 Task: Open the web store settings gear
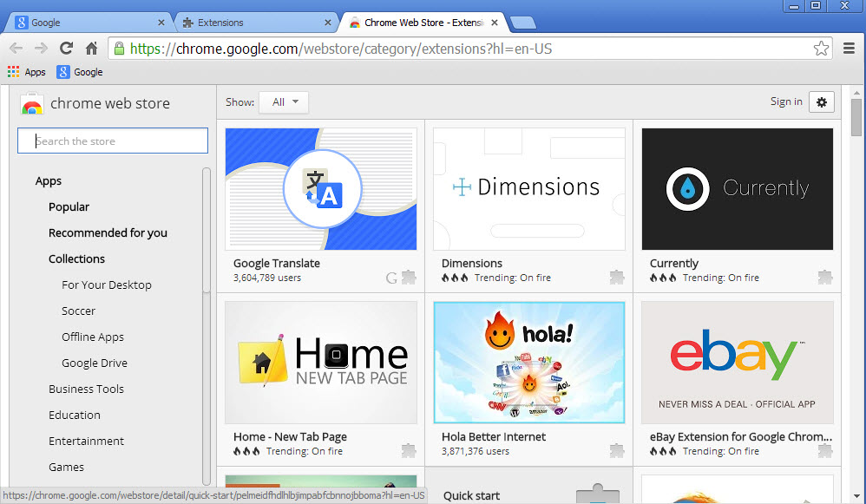pyautogui.click(x=822, y=102)
